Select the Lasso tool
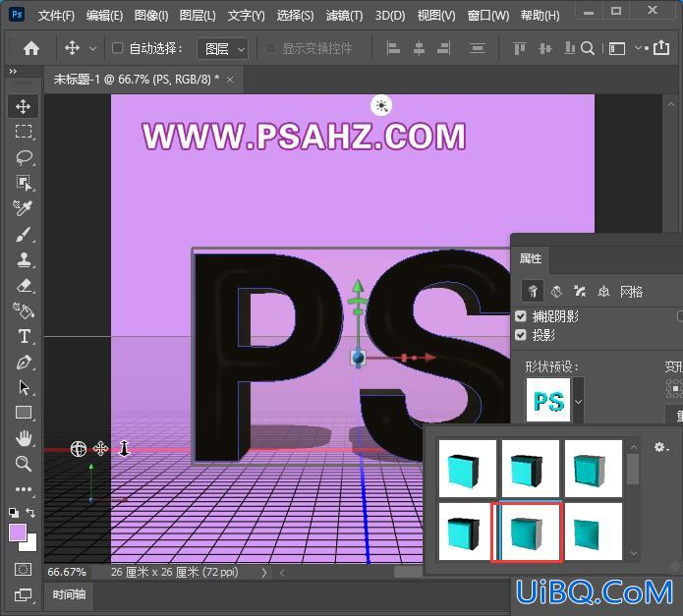683x616 pixels. tap(23, 157)
